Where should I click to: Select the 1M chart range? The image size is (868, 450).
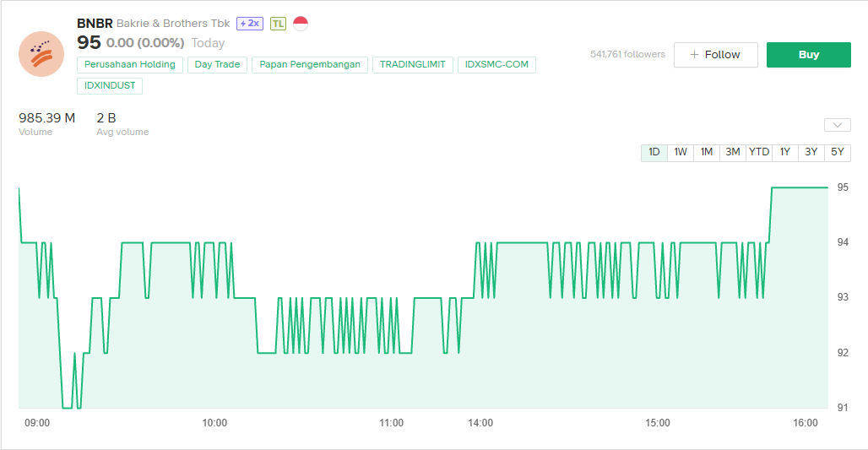point(707,152)
